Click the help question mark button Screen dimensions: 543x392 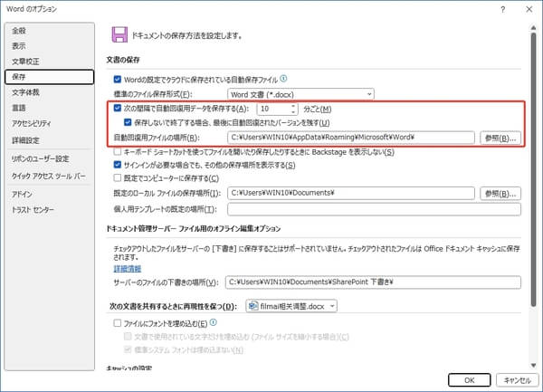(503, 9)
